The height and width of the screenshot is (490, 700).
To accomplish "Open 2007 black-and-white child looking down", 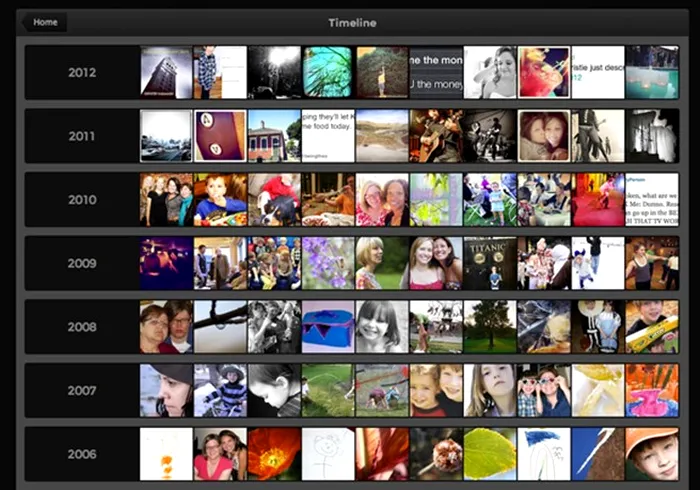I will point(274,390).
